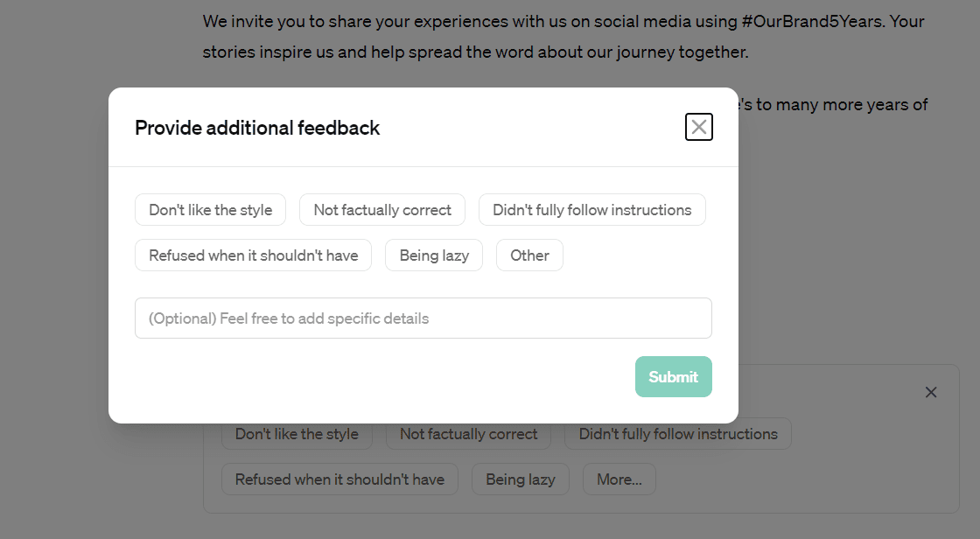Open "More..." in the background feedback bar

[x=619, y=479]
